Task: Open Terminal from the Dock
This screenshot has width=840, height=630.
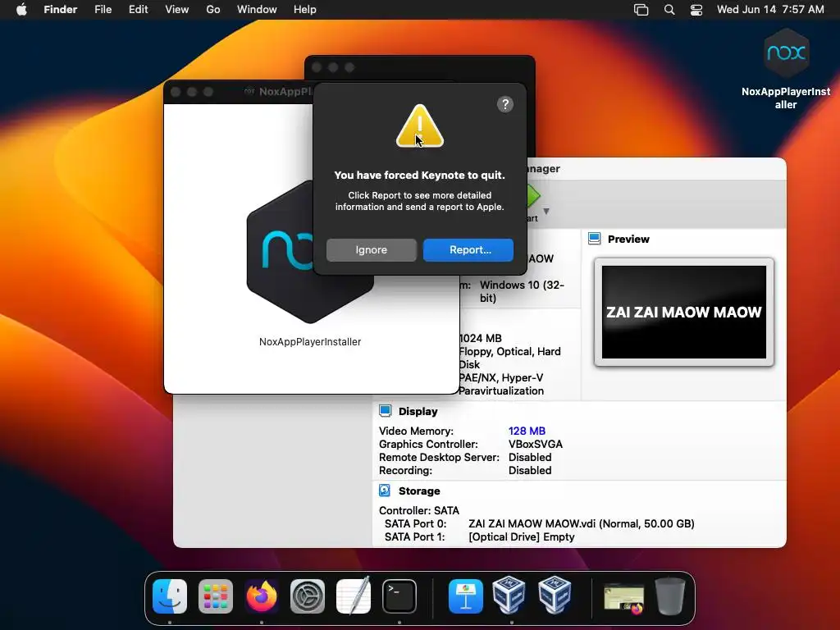Action: click(399, 596)
